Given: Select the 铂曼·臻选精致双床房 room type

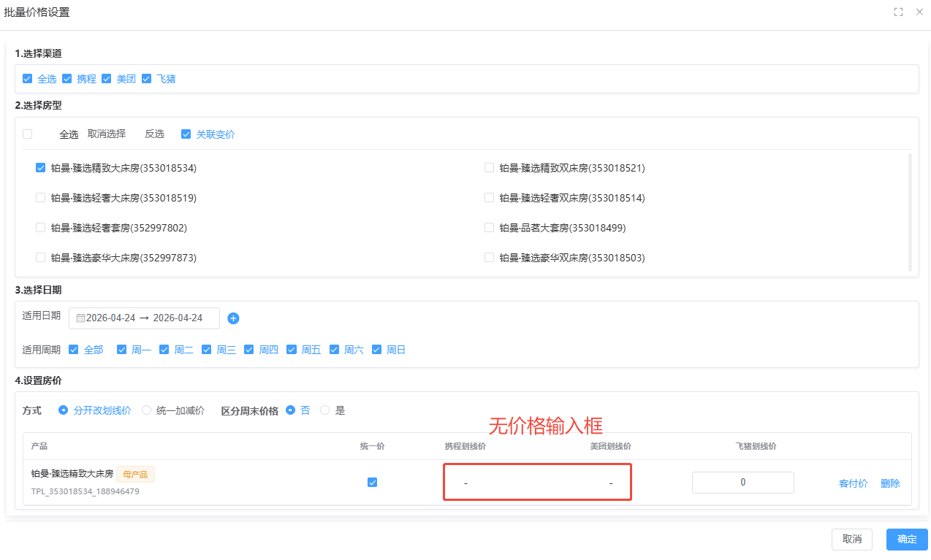Looking at the screenshot, I should tap(489, 167).
